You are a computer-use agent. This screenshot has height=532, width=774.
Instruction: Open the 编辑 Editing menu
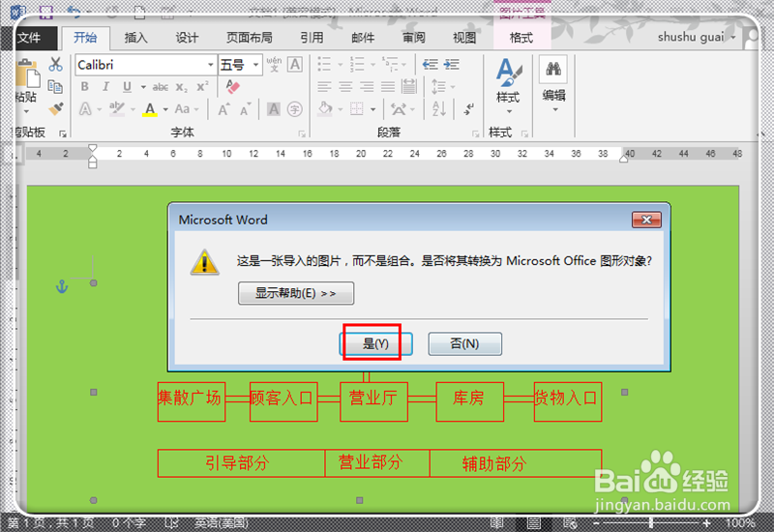click(553, 85)
